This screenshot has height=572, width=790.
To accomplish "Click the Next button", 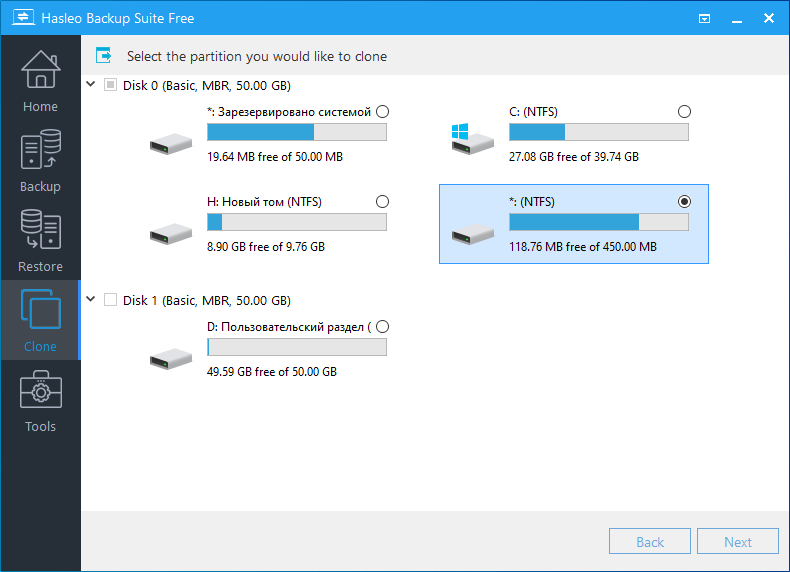I will [738, 541].
